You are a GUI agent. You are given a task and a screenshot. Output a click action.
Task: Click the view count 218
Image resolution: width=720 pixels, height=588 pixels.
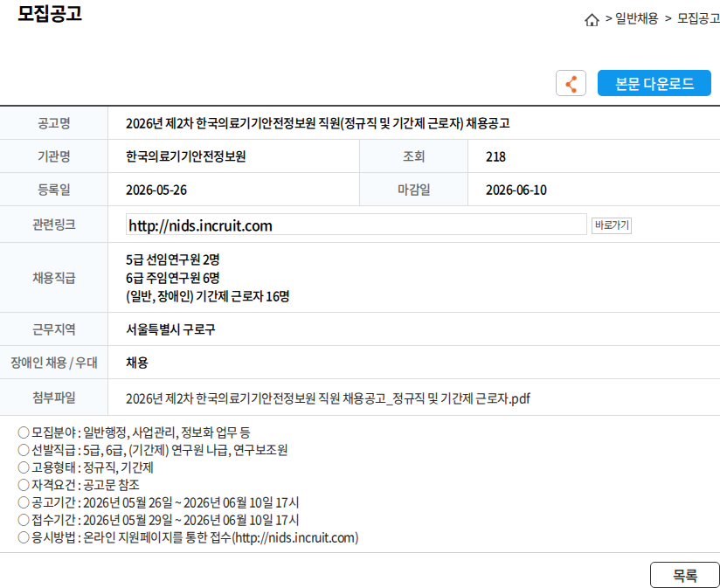pos(495,157)
